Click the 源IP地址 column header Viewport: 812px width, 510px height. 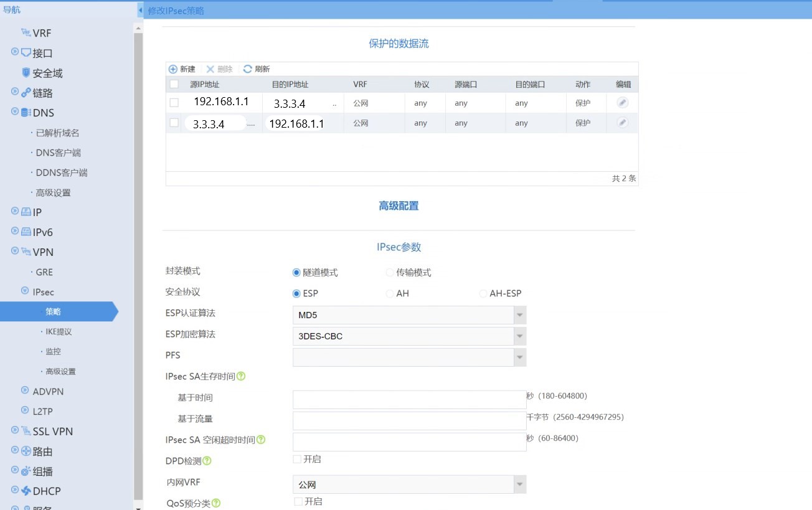[205, 85]
